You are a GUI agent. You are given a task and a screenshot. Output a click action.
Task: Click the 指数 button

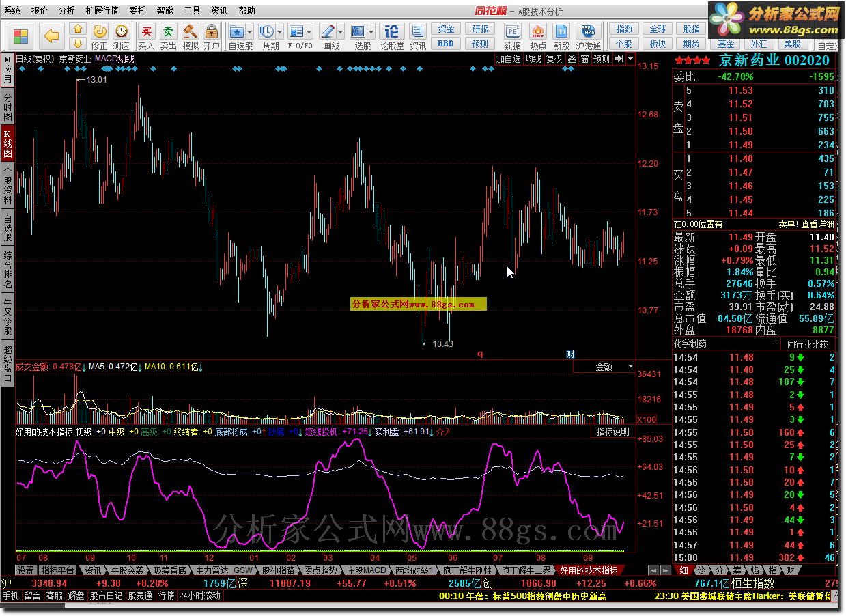[x=624, y=29]
